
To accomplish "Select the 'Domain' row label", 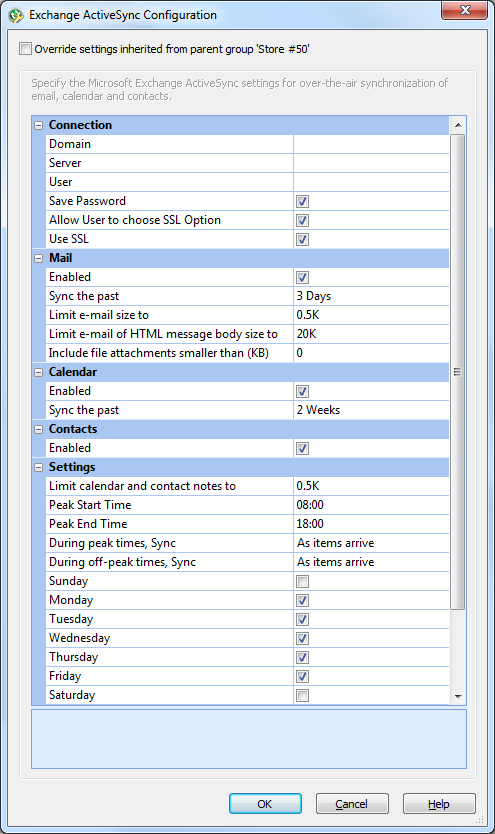I will 70,144.
